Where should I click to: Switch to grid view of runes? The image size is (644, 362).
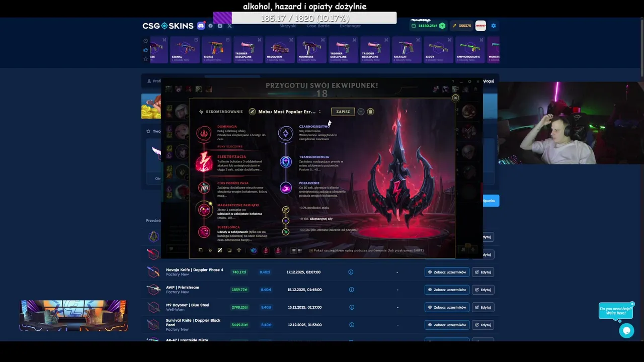(x=300, y=250)
